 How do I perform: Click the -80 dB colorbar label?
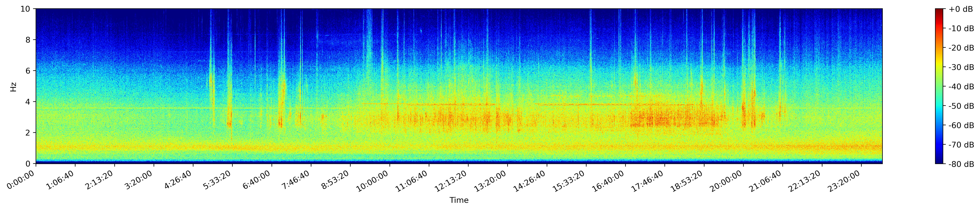961,164
